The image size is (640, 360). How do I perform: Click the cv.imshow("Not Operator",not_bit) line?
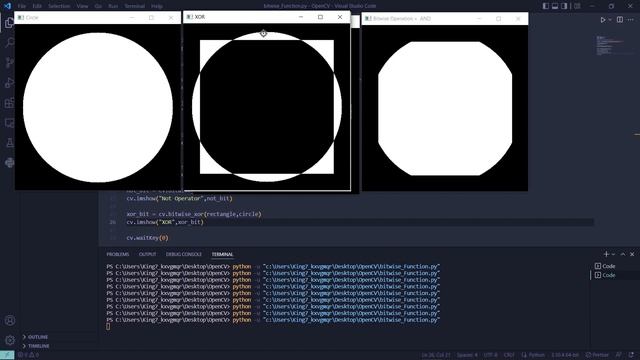[179, 198]
